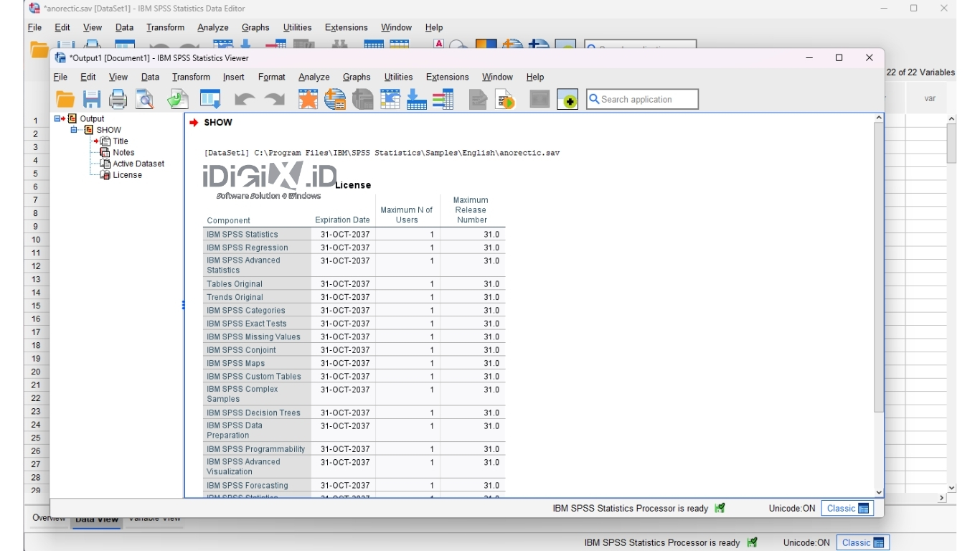Switch to Data View tab in Data Editor
This screenshot has height=551, width=980.
pyautogui.click(x=97, y=519)
